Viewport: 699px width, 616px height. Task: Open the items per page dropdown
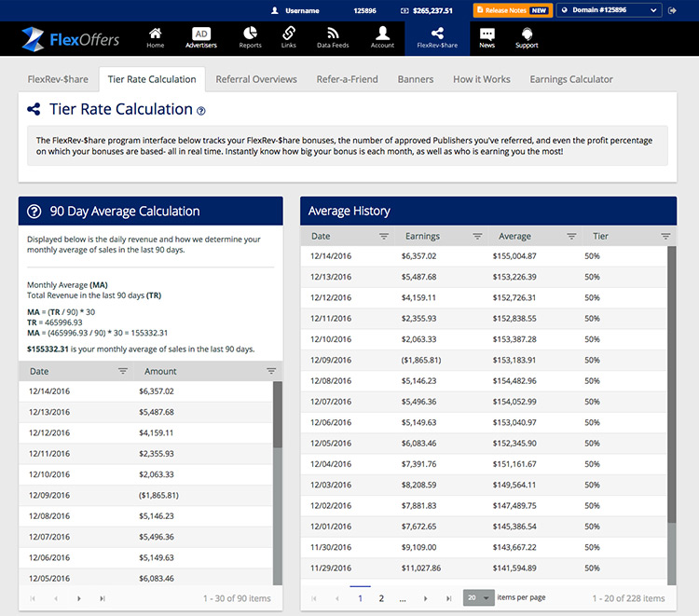point(479,597)
